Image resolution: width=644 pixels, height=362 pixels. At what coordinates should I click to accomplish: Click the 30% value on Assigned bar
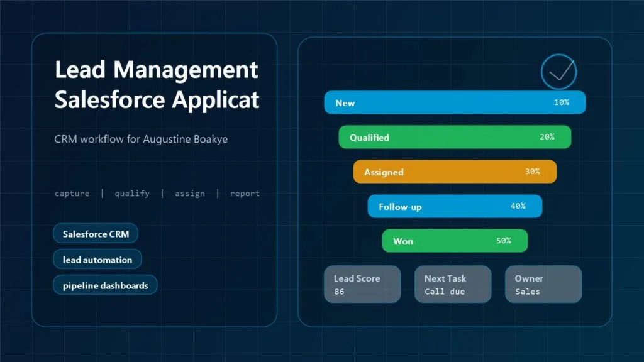pyautogui.click(x=533, y=171)
